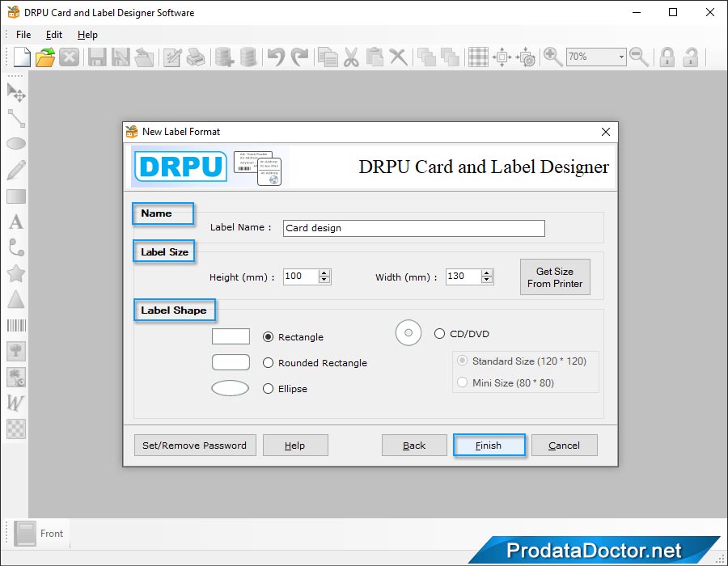Screen dimensions: 728x566
Task: Click the New document toolbar icon
Action: point(22,57)
